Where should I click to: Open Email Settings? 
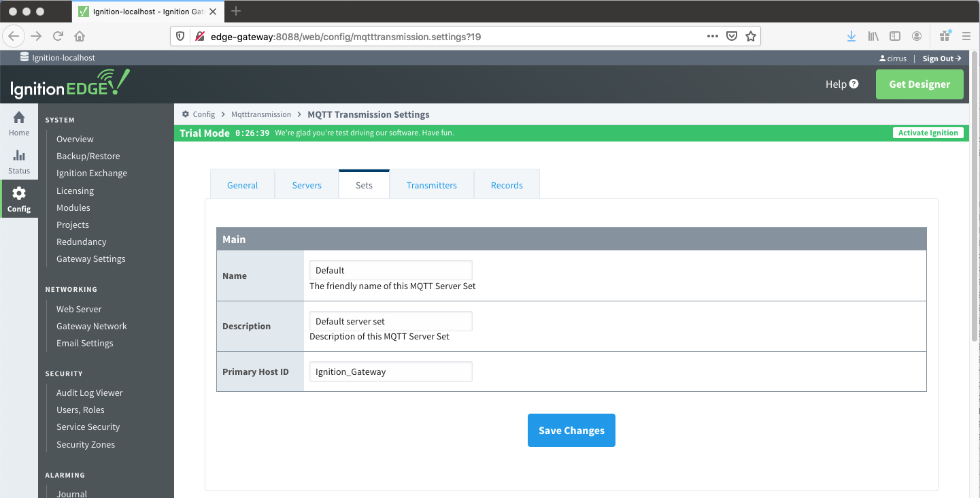(85, 343)
